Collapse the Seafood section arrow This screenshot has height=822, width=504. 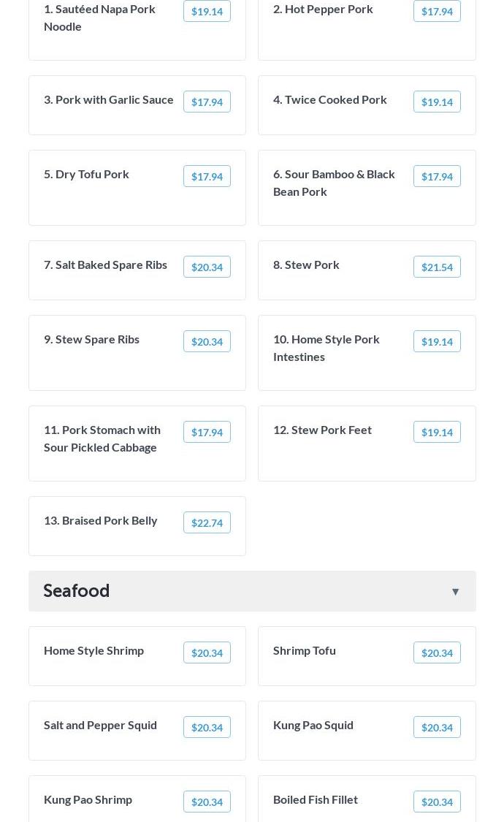[455, 591]
